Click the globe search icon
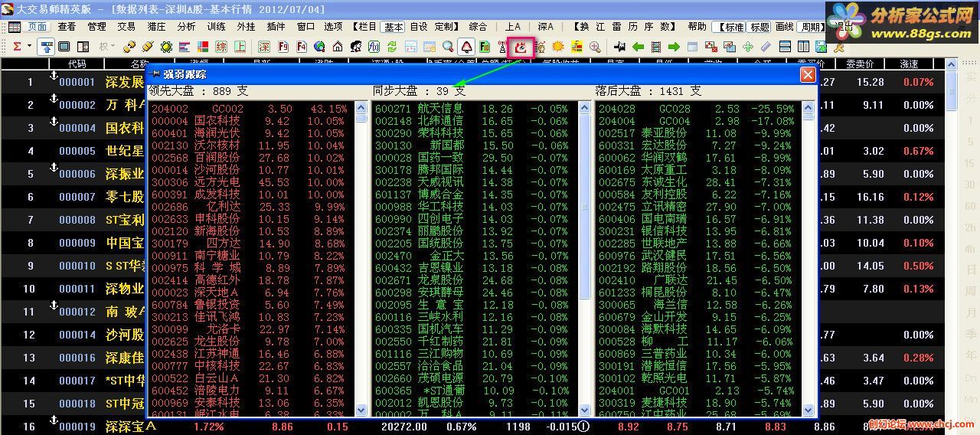Image resolution: width=980 pixels, height=435 pixels. 319,47
